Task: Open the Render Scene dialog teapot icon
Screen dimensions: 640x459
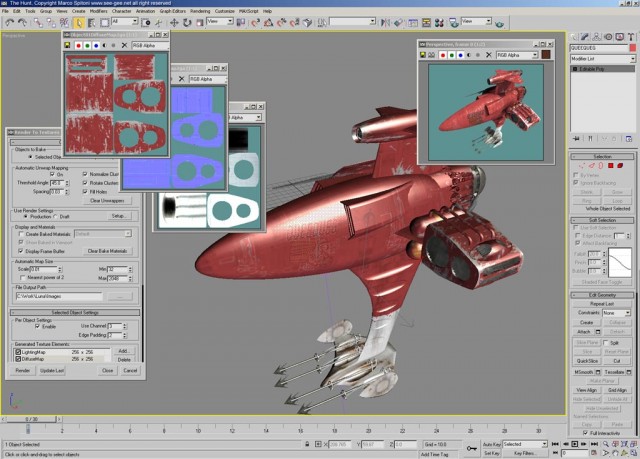Action: pos(453,22)
